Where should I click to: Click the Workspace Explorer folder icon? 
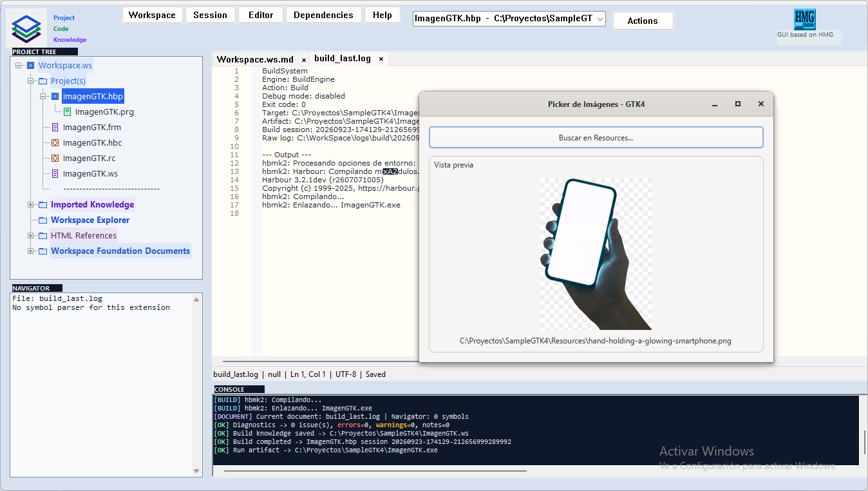pyautogui.click(x=42, y=220)
